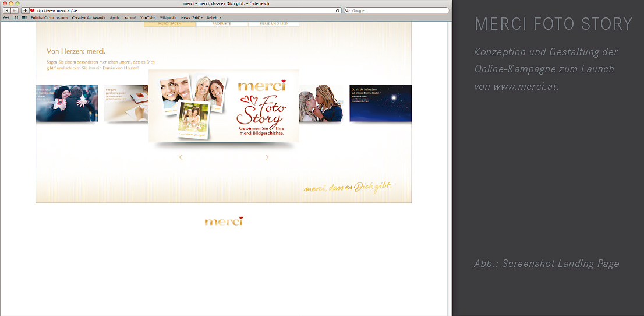
Task: Open the Creative Ad Awards bookmark
Action: [89, 17]
